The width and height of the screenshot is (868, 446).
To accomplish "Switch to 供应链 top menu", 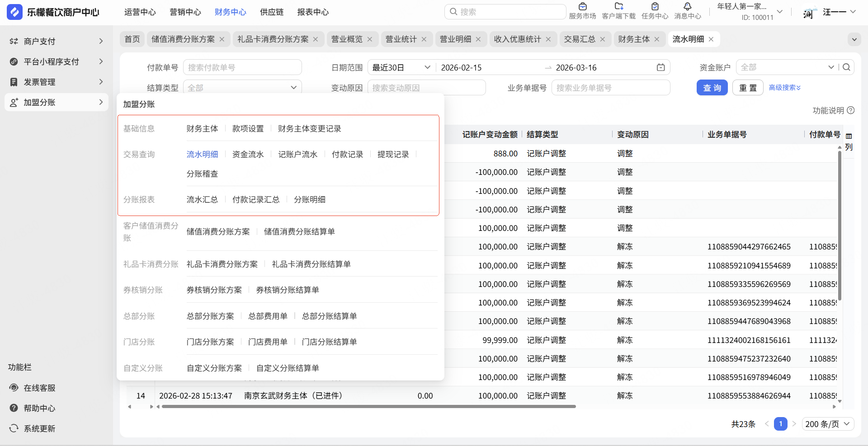I will (272, 12).
